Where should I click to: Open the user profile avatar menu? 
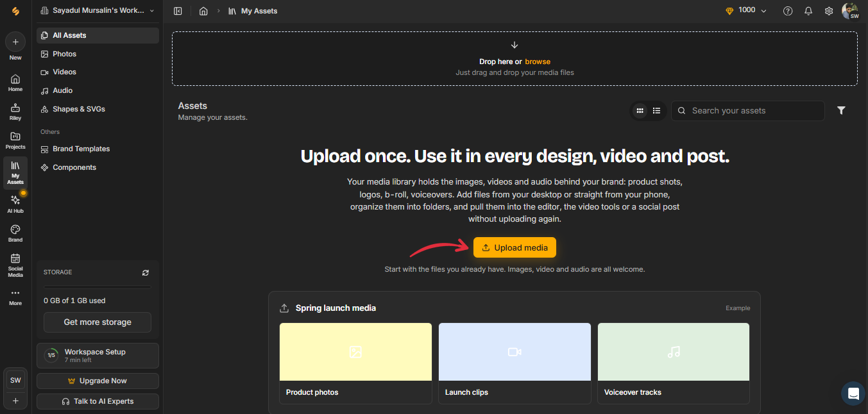coord(850,11)
